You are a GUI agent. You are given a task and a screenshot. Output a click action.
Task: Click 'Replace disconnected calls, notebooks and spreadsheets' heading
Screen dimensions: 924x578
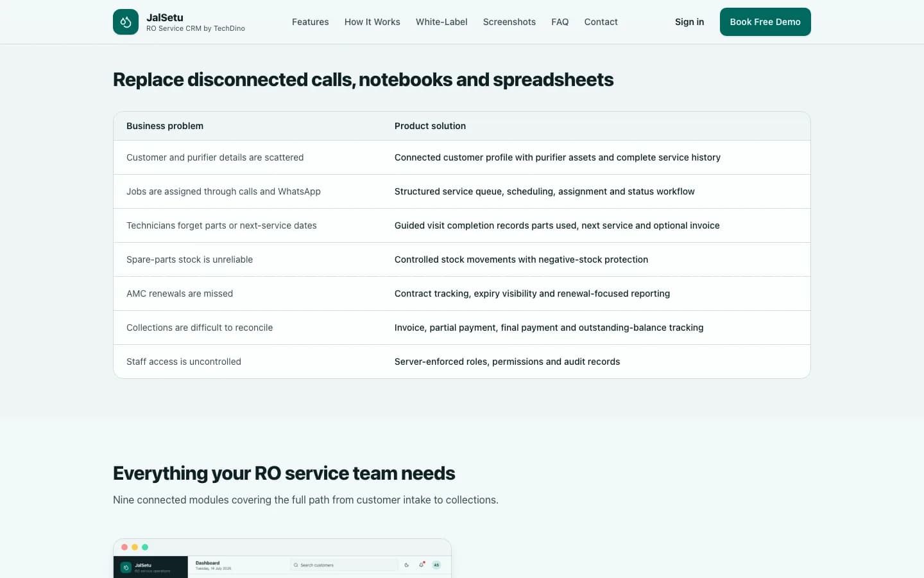coord(363,80)
